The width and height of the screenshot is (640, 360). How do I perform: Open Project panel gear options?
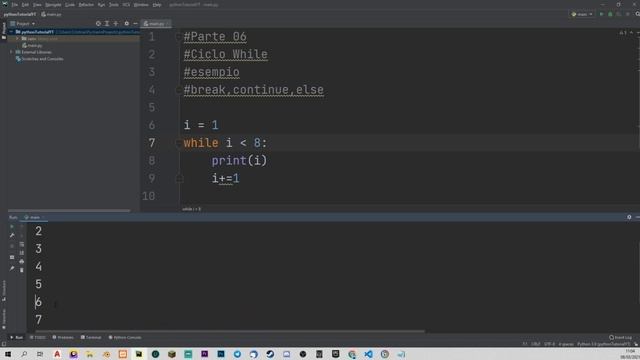pyautogui.click(x=127, y=24)
